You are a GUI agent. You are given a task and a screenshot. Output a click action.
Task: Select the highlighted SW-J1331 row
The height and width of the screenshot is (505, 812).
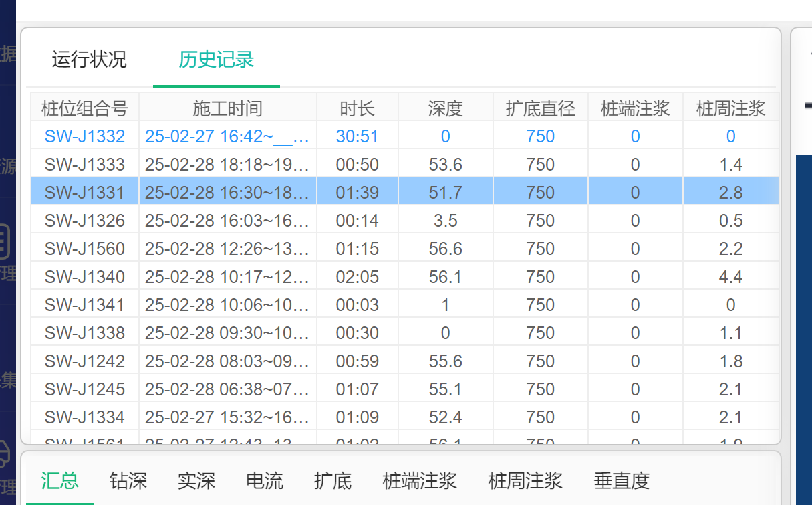pyautogui.click(x=84, y=193)
